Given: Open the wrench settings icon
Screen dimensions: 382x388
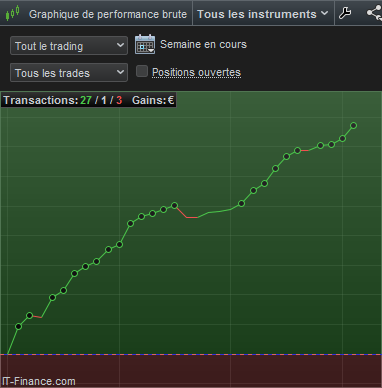Looking at the screenshot, I should coord(345,13).
